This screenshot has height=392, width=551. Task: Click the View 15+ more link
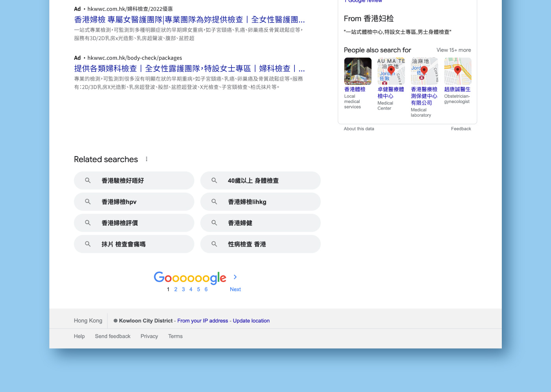click(x=453, y=50)
